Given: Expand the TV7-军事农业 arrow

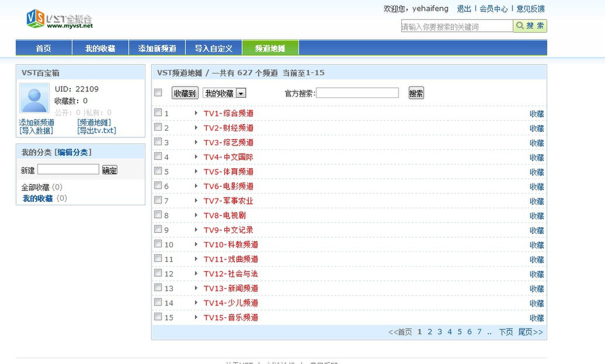Looking at the screenshot, I should click(x=196, y=200).
